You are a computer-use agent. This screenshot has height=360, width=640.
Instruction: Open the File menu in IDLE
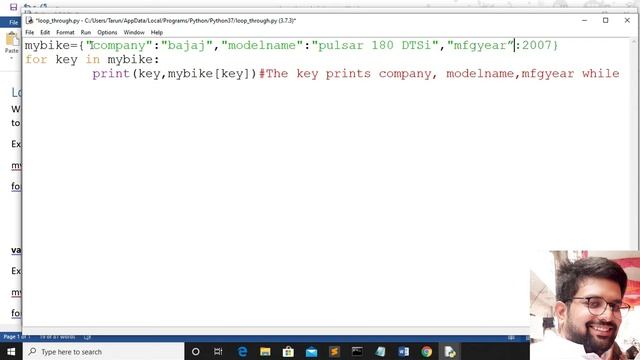(x=30, y=32)
